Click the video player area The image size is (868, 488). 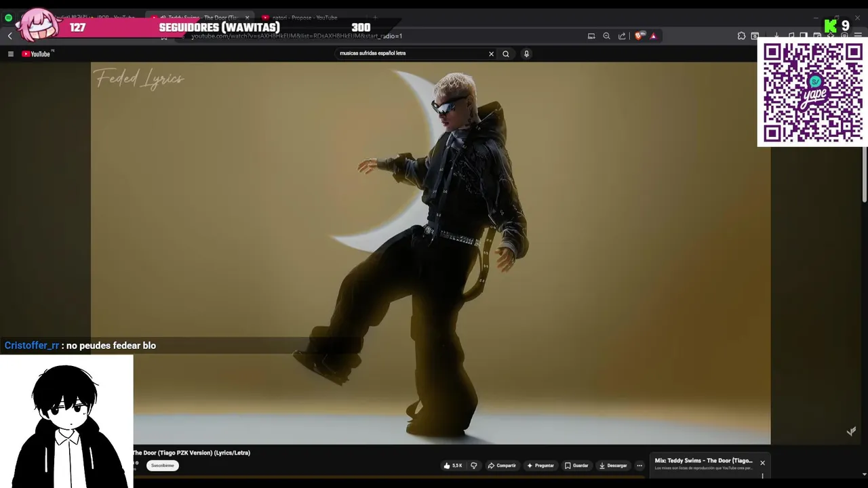(431, 253)
